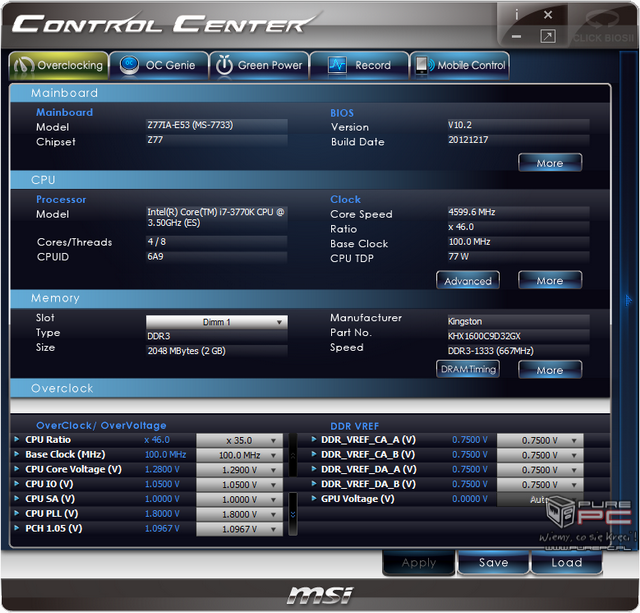Click the Overclock section header
640x613 pixels.
[x=310, y=388]
